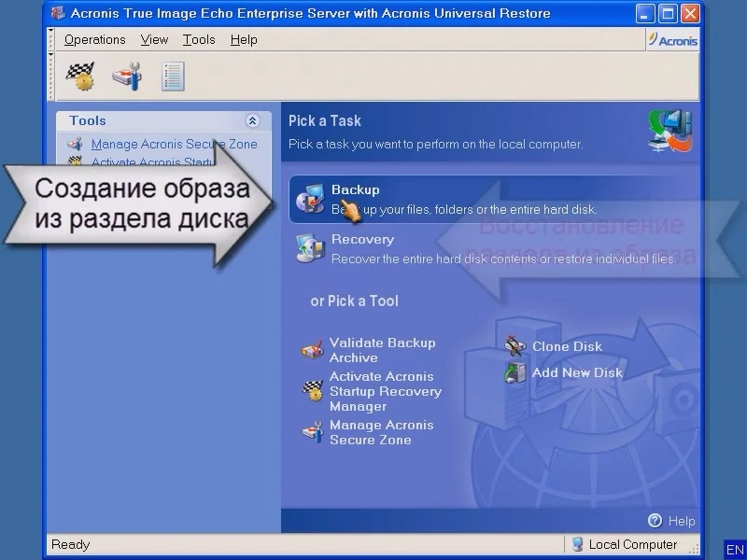Viewport: 747px width, 560px height.
Task: Click the Tools sidebar panel header
Action: coord(164,121)
